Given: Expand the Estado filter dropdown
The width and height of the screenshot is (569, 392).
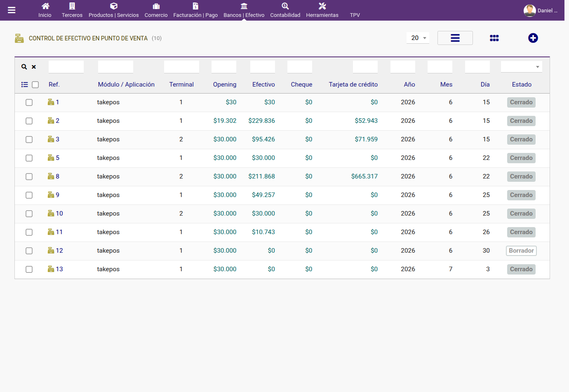Looking at the screenshot, I should coord(522,67).
